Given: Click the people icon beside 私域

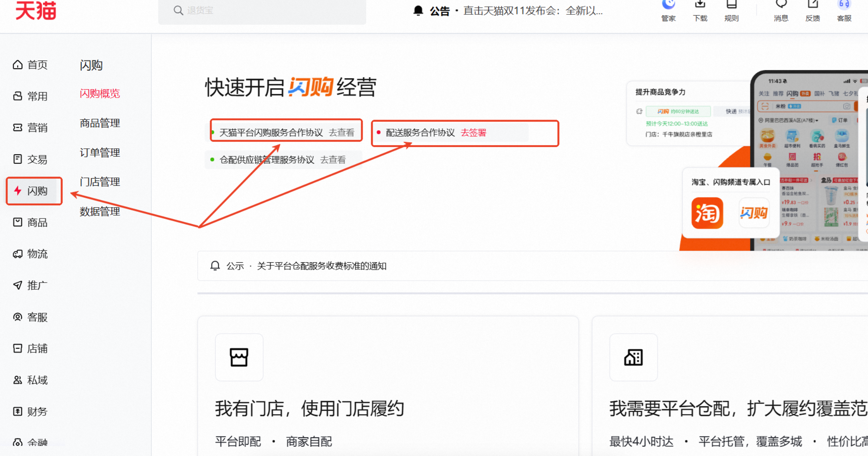Looking at the screenshot, I should [x=18, y=380].
